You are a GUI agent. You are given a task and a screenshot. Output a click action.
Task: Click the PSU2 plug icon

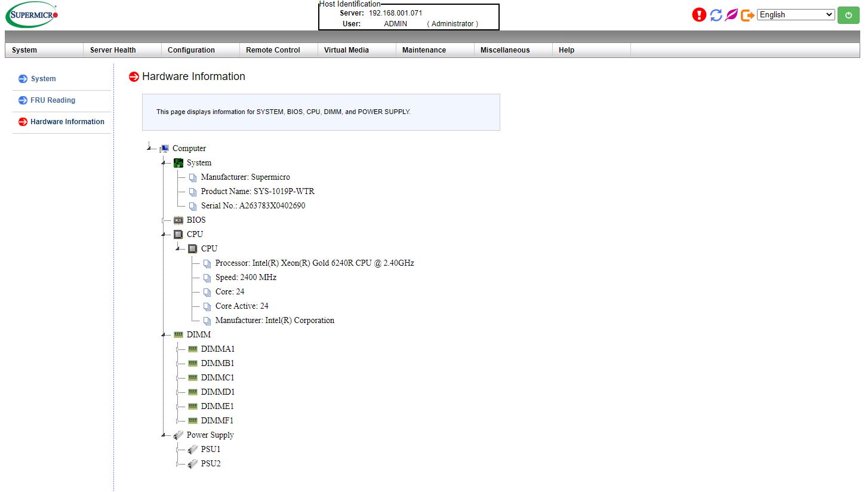coord(193,464)
